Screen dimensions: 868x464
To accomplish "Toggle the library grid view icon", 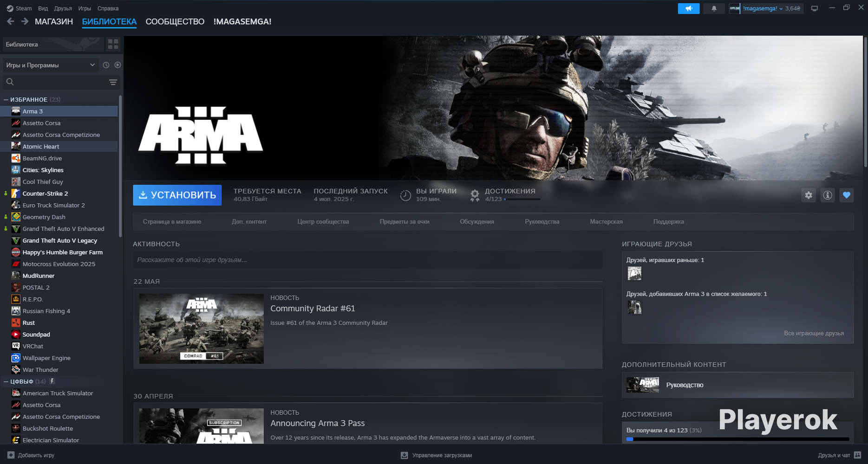I will (113, 44).
